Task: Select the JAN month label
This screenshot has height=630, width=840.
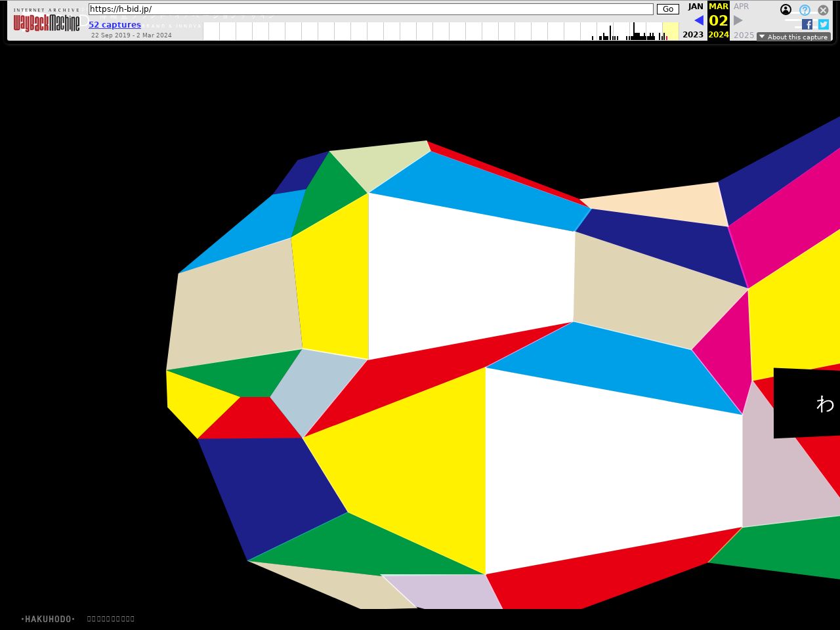Action: (x=696, y=7)
